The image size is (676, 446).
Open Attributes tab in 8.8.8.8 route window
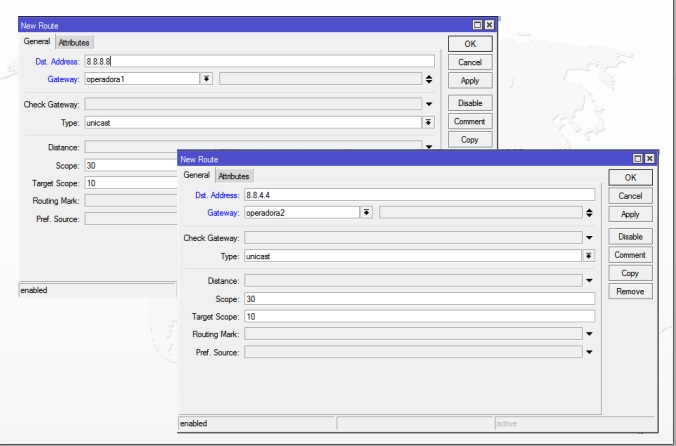click(74, 42)
